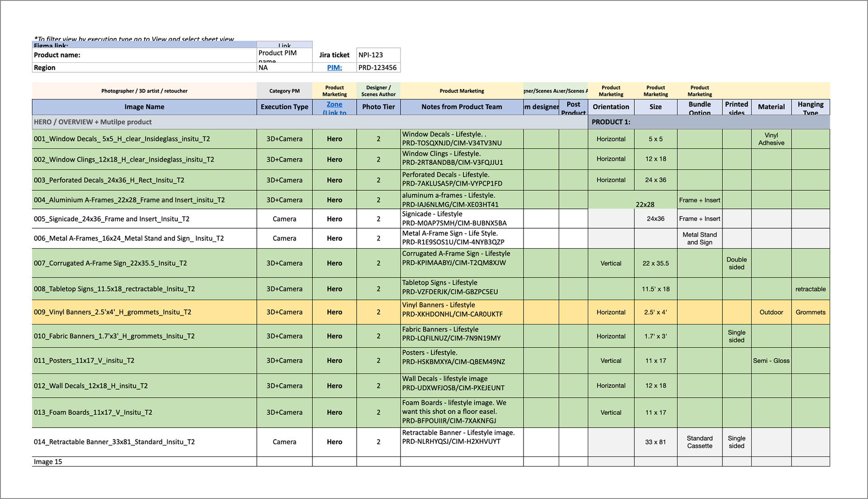Select cell 013_Foam Boards_11x17_V_Insitu_T2
Screen dimensions: 868x499
click(x=144, y=412)
